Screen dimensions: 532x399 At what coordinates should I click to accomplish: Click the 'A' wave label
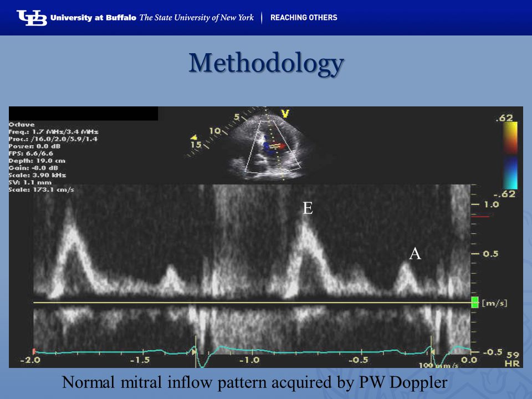(x=415, y=253)
